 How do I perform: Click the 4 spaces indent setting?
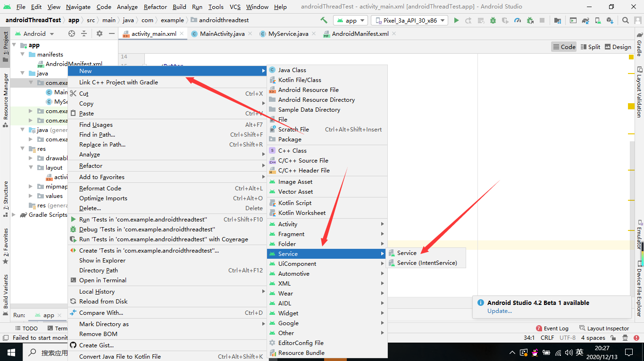[593, 338]
